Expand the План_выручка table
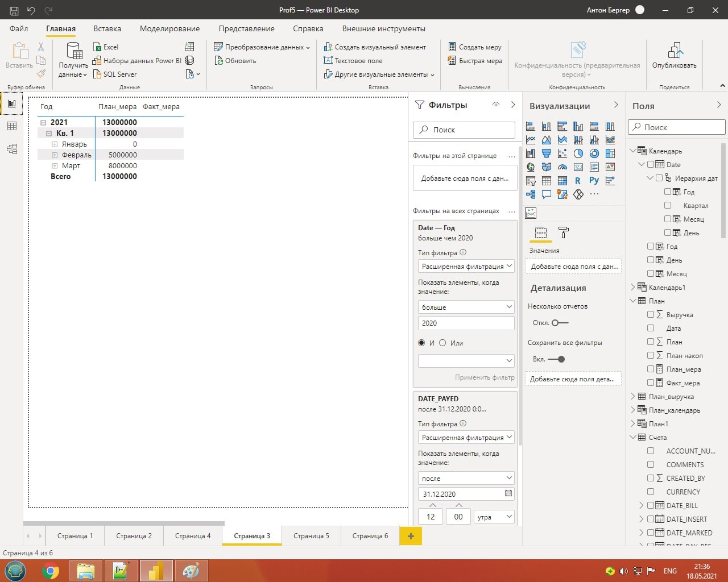Image resolution: width=728 pixels, height=582 pixels. point(633,396)
